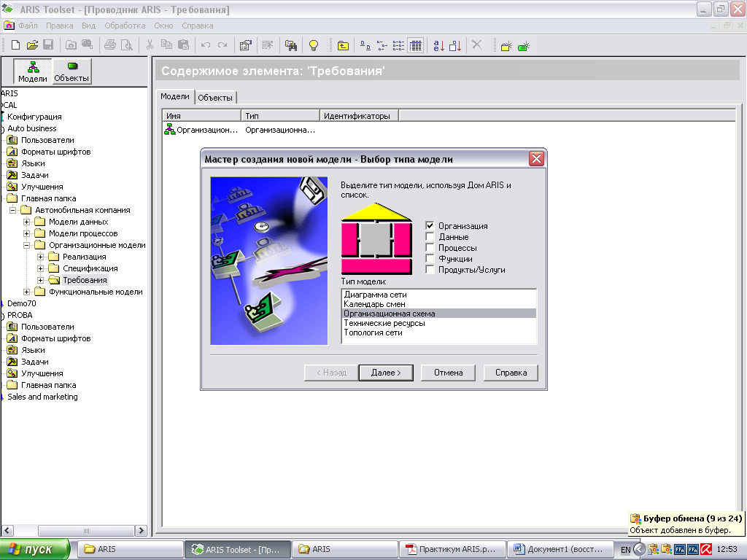The height and width of the screenshot is (560, 747).
Task: Click the tree scrollbar right arrow
Action: coord(141,530)
